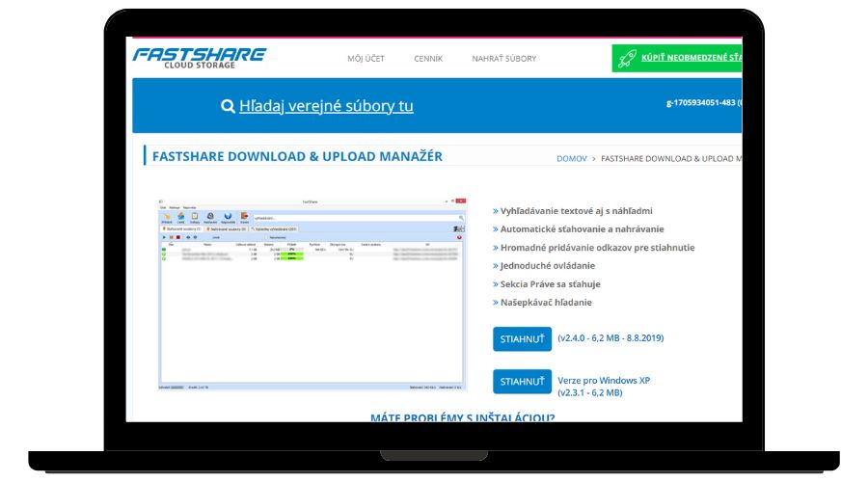The image size is (868, 482).
Task: Click KÚPIŤ NEOBMEDZENÉ green button
Action: (692, 59)
